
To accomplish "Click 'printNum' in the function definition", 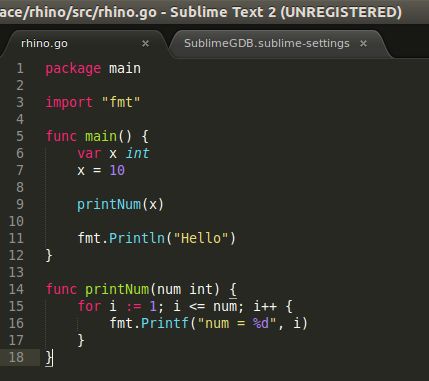I will click(117, 289).
